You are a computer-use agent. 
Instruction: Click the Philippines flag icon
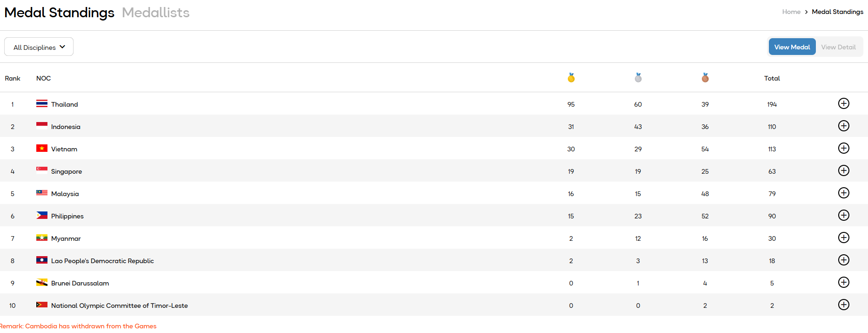(x=42, y=216)
